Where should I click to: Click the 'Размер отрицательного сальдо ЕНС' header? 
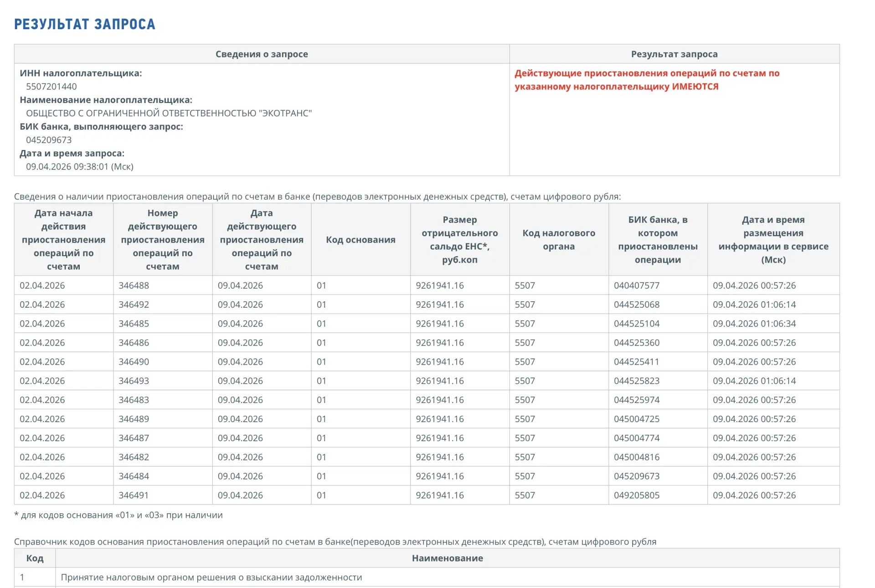(x=459, y=240)
